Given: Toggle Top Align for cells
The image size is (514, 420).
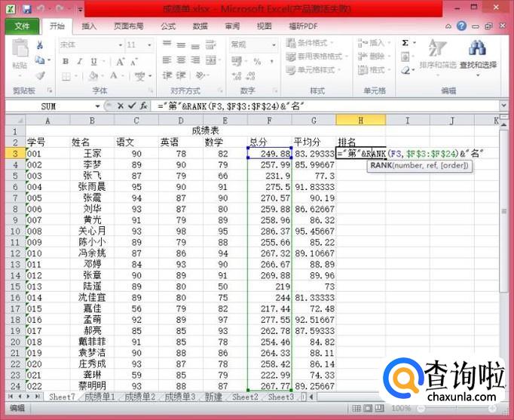Looking at the screenshot, I should [167, 44].
